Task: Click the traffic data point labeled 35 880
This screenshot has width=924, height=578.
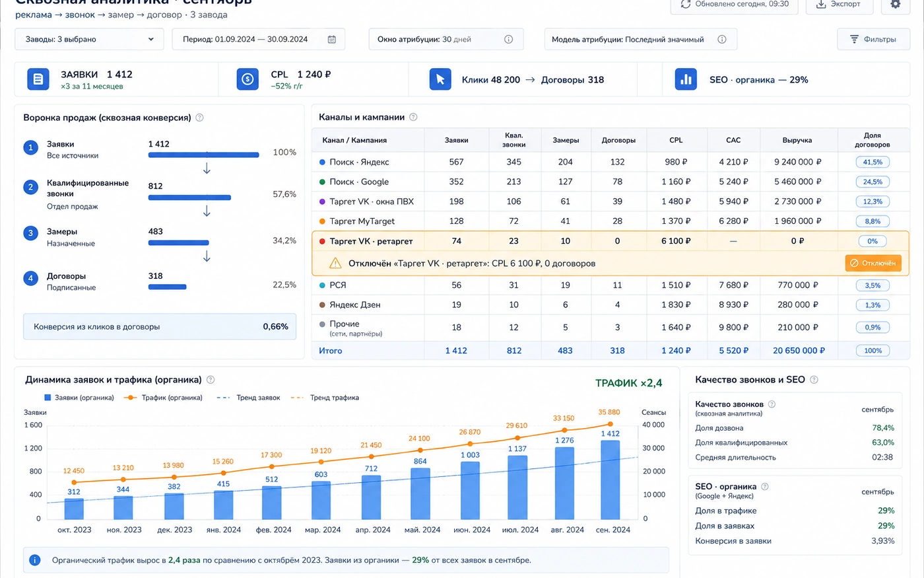Action: coord(610,424)
